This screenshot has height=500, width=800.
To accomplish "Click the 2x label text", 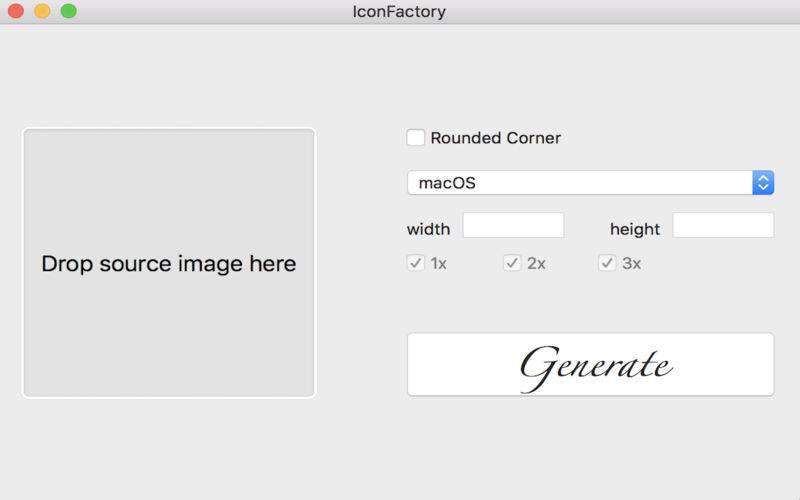I will (536, 263).
